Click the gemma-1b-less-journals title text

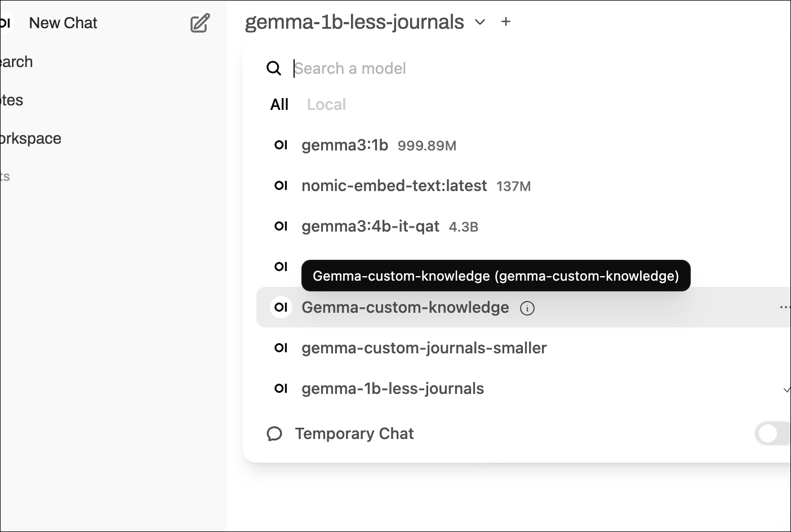pos(354,22)
